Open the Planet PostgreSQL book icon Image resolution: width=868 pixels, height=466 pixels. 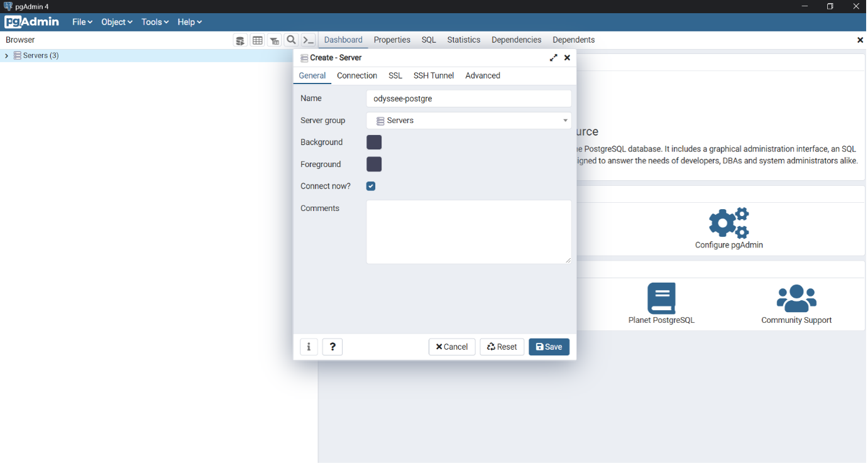coord(661,298)
